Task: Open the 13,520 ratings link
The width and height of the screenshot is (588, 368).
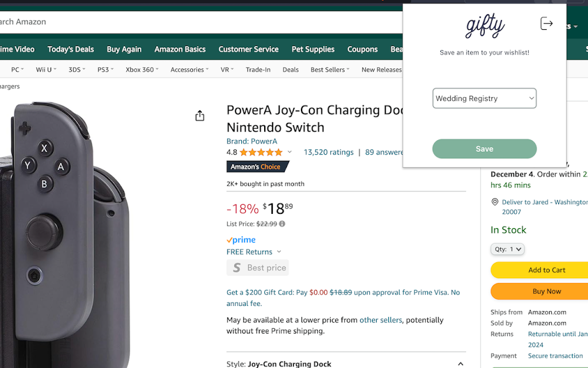Action: [x=328, y=152]
